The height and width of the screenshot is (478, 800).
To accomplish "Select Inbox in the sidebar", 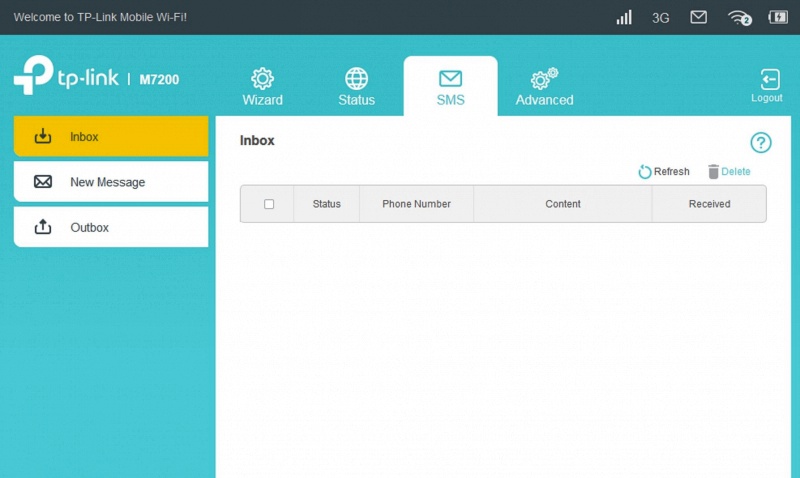I will (x=110, y=137).
